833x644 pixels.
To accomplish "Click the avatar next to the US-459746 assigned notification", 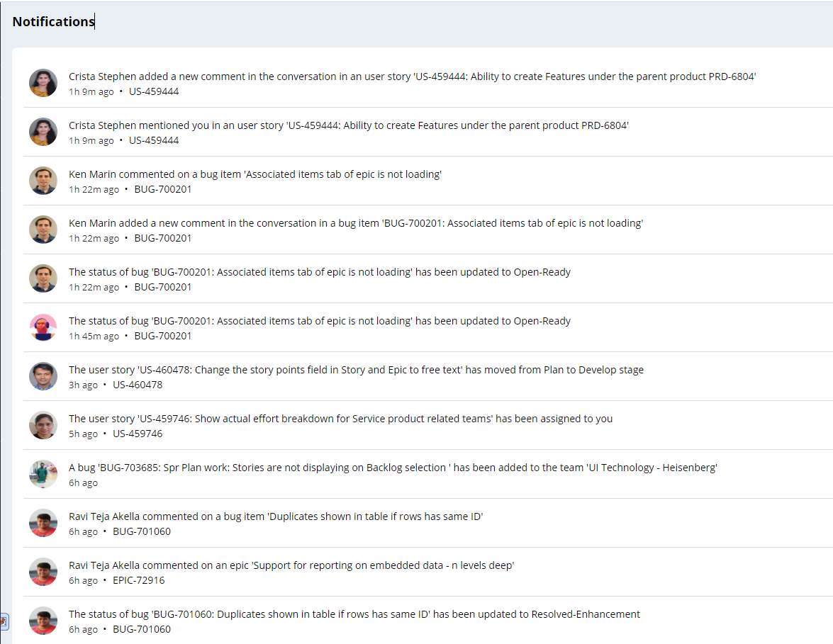I will coord(43,425).
